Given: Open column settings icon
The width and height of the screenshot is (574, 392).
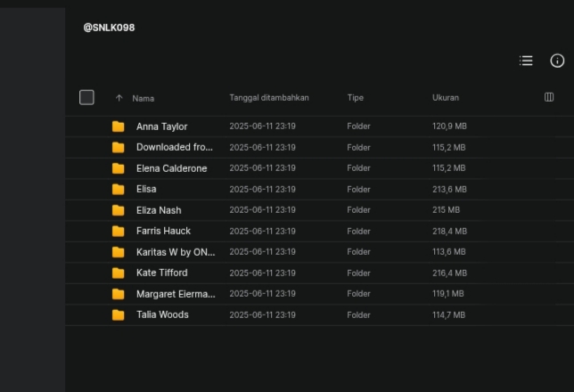Looking at the screenshot, I should click(549, 97).
